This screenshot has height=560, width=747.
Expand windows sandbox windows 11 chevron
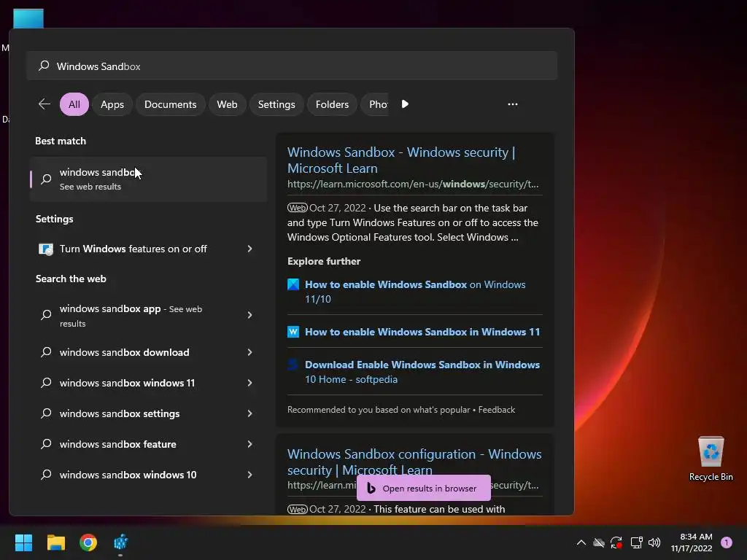tap(249, 383)
